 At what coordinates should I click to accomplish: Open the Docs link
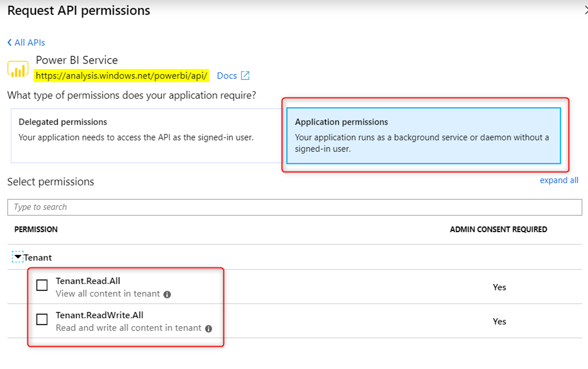227,76
